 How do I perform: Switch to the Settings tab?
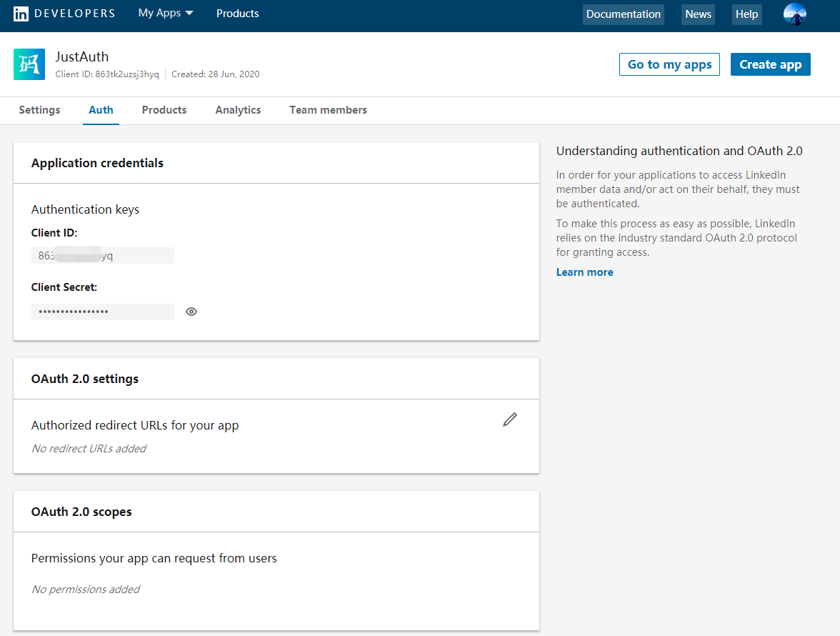tap(40, 110)
